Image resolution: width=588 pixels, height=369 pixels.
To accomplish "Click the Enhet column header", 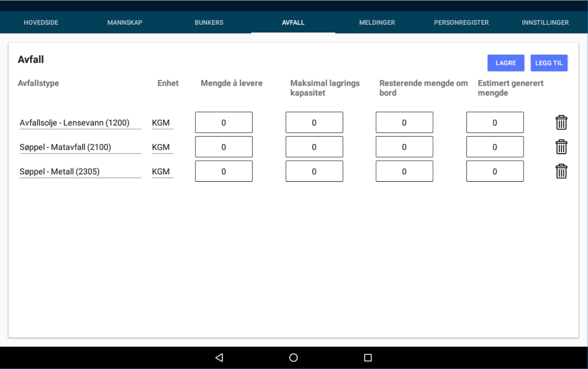I will (x=168, y=83).
